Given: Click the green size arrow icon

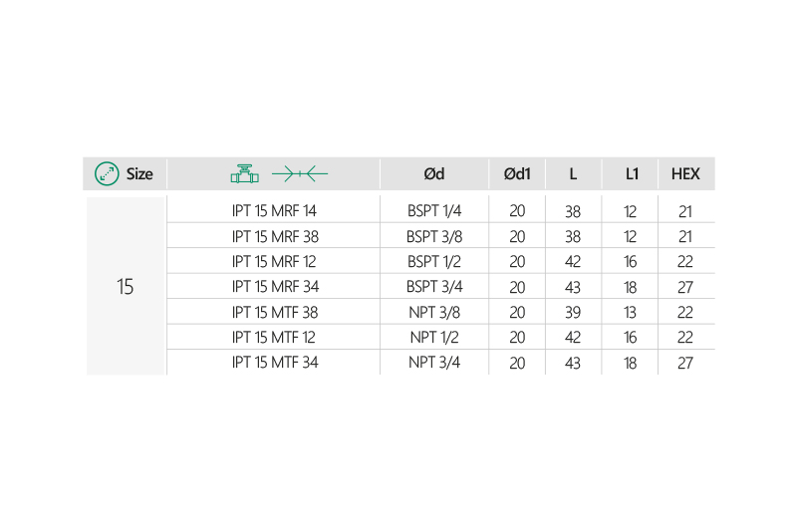Looking at the screenshot, I should [106, 174].
